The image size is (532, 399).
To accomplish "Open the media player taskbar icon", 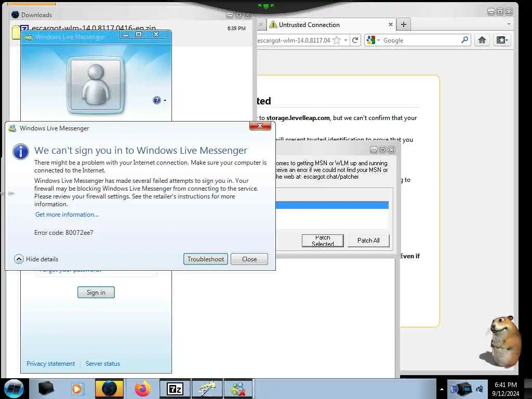I will pos(77,389).
